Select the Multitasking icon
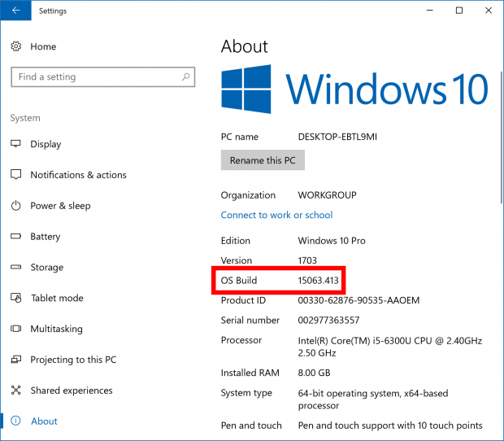The height and width of the screenshot is (441, 504). tap(15, 330)
